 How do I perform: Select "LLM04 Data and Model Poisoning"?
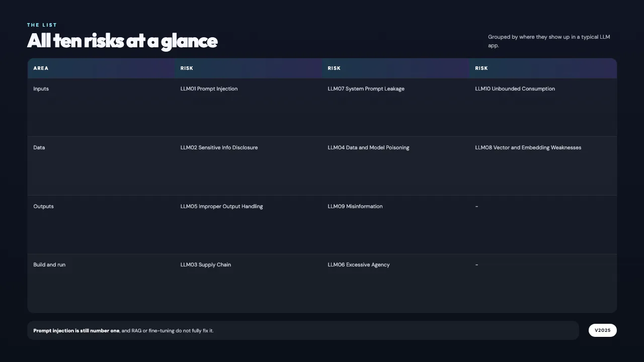coord(368,148)
